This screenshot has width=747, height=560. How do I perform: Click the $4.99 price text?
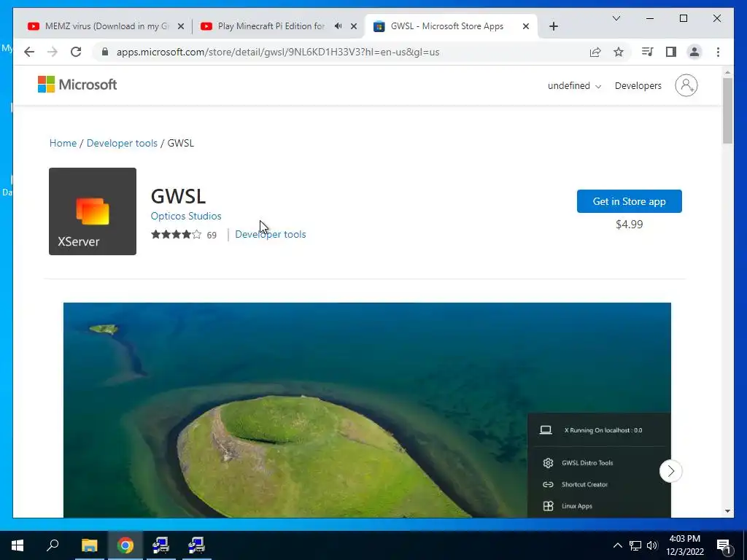629,225
